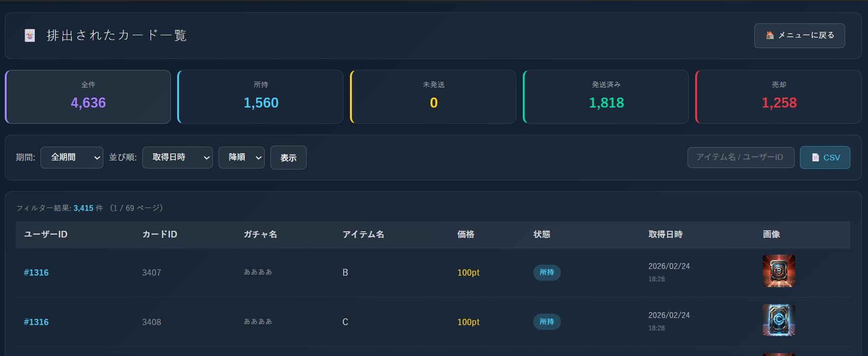
Task: Focus the アイテム名 / ユーザーID search field
Action: 740,158
